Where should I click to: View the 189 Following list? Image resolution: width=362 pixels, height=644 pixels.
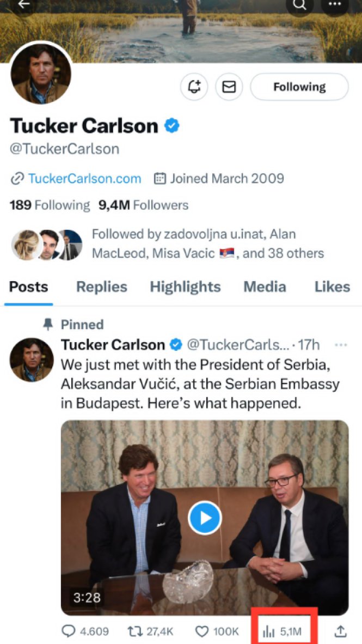[50, 205]
